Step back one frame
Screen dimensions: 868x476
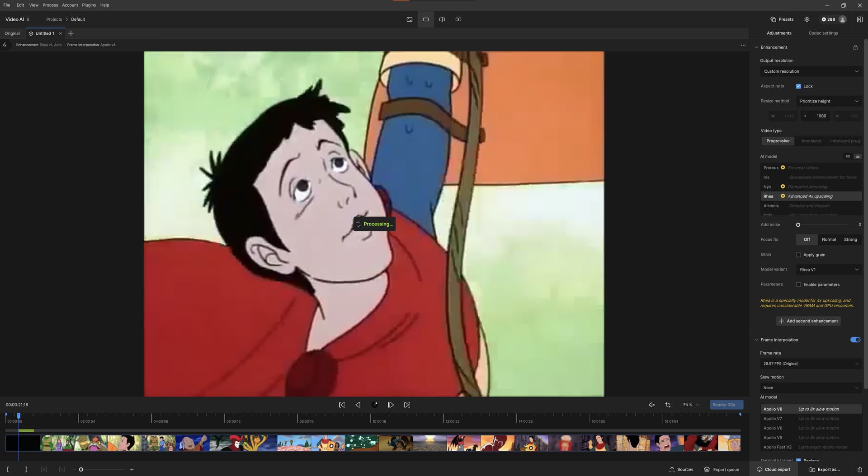click(x=358, y=405)
